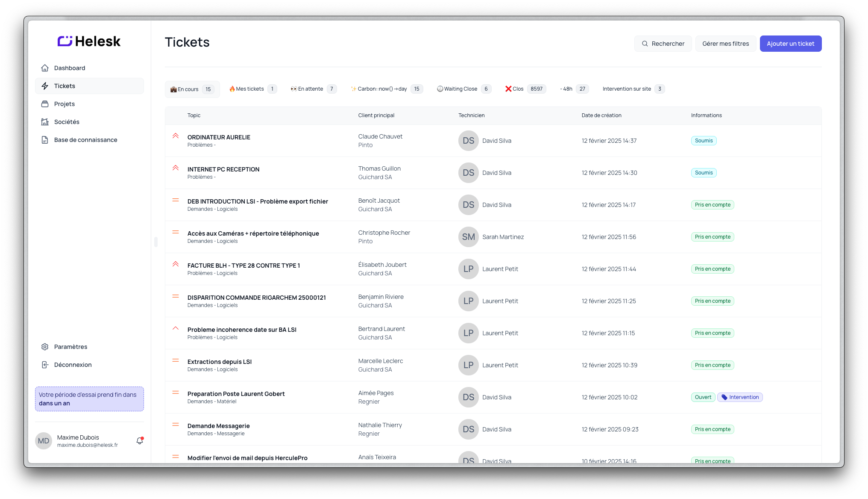868x499 pixels.
Task: Click the Ajouter un ticket button
Action: (790, 44)
